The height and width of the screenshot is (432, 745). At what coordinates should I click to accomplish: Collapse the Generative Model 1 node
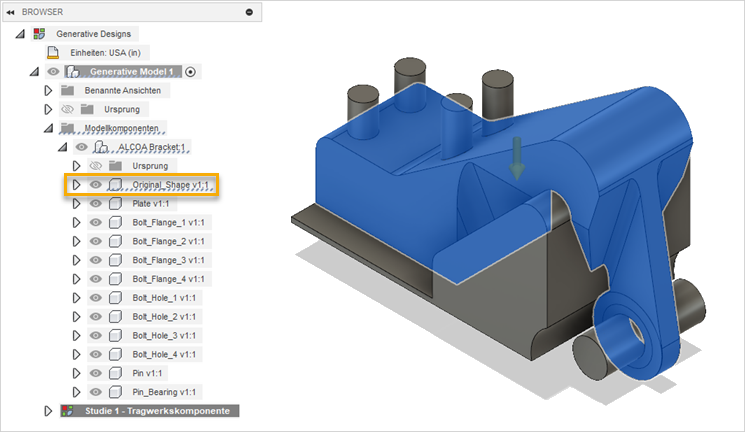[34, 72]
